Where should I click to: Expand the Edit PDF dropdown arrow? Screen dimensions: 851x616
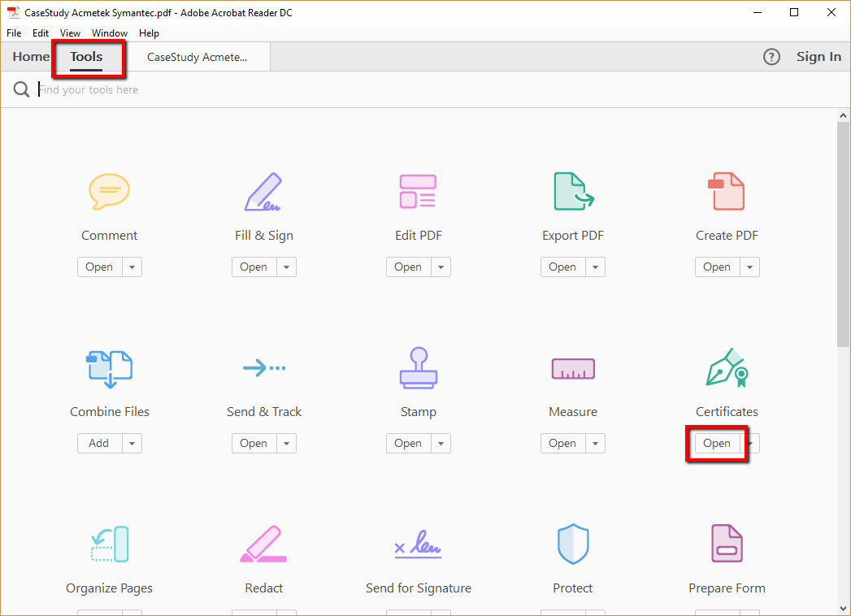point(441,267)
